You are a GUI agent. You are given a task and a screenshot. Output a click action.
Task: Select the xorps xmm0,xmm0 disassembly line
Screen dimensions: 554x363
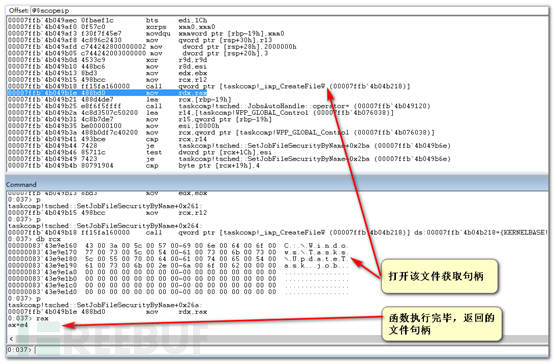(112, 27)
